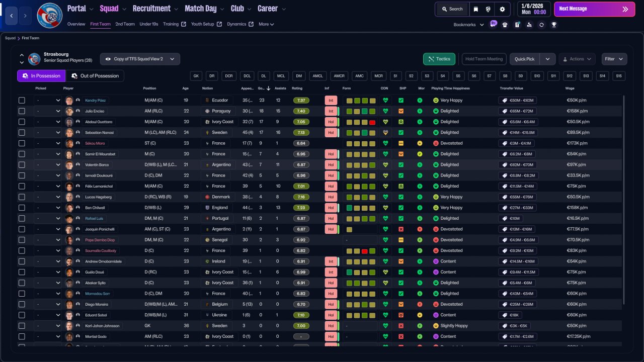Tick the checkbox for Diego Moreira
The height and width of the screenshot is (362, 644).
(x=22, y=305)
